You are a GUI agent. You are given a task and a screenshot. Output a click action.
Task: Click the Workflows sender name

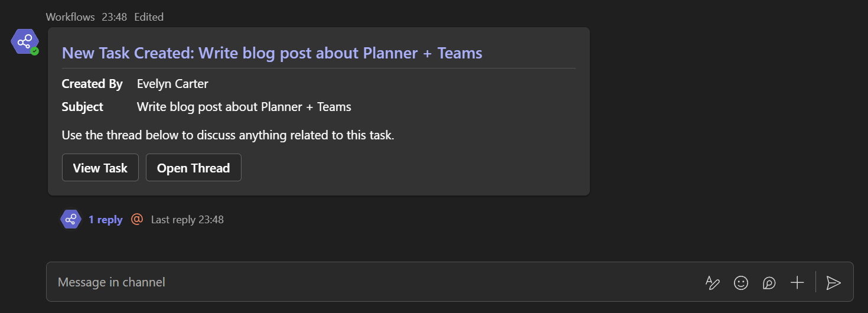pyautogui.click(x=70, y=17)
